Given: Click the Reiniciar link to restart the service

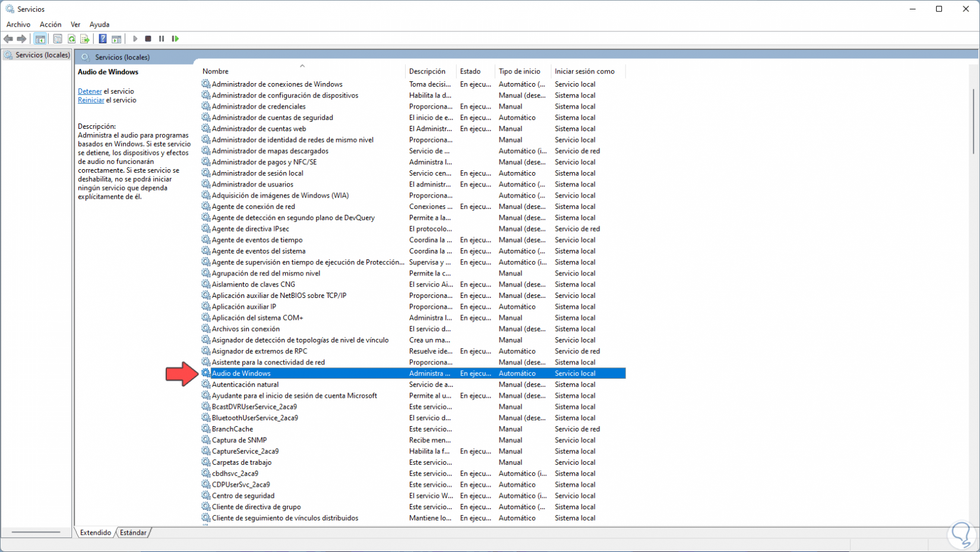Looking at the screenshot, I should (91, 100).
